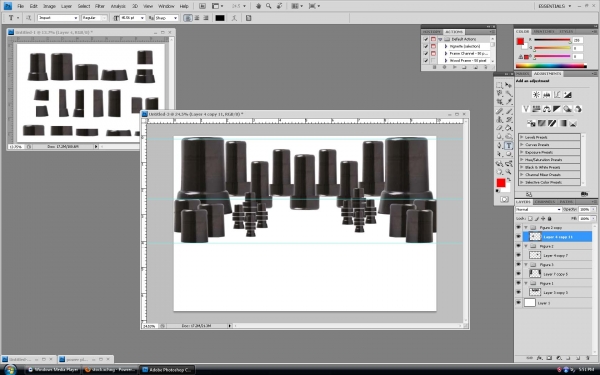Add a Levels adjustment layer

(x=546, y=95)
